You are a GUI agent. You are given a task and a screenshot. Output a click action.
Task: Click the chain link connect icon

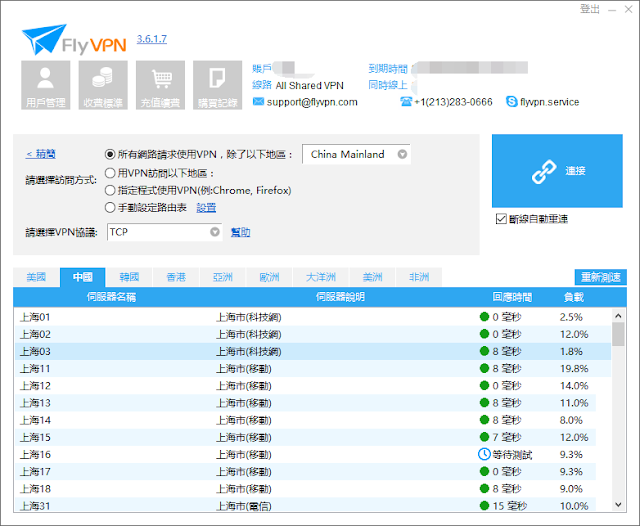point(544,171)
